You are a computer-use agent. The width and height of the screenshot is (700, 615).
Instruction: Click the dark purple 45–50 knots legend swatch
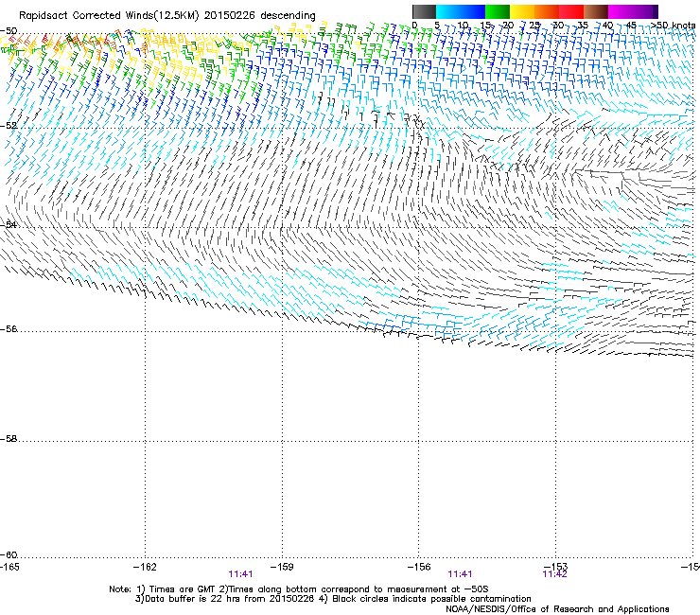(x=645, y=11)
